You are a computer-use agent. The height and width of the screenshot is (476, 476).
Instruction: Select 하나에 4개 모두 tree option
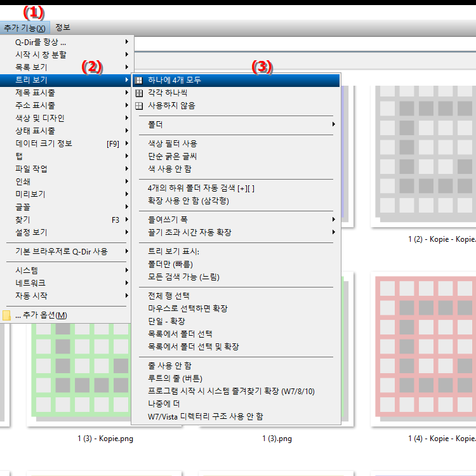236,80
